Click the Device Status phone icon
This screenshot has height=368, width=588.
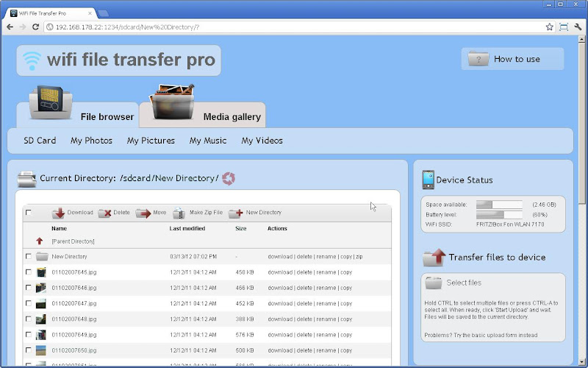point(428,180)
